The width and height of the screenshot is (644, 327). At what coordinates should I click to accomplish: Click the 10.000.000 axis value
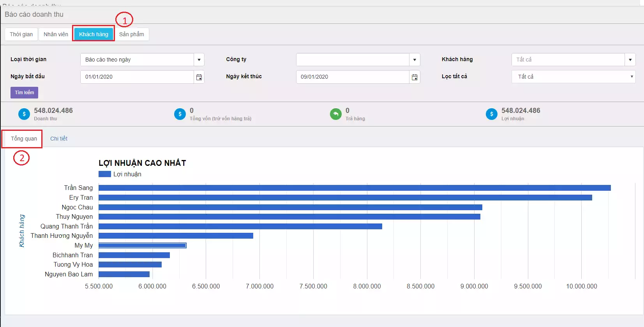point(582,287)
